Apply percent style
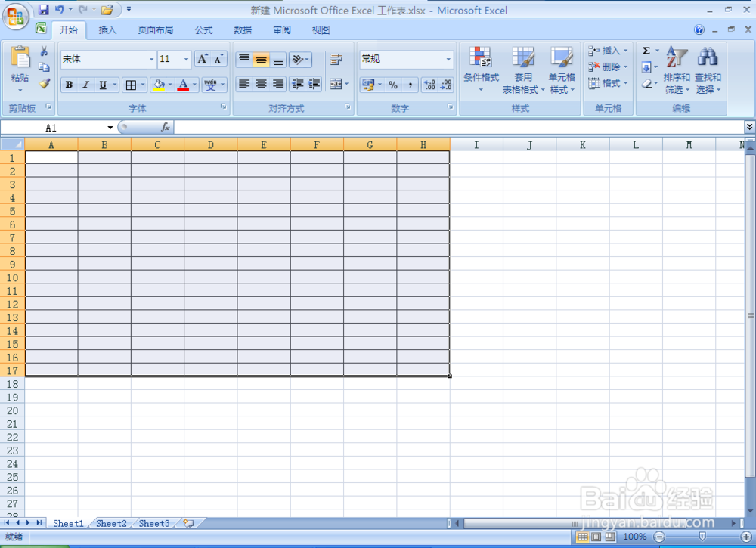This screenshot has height=548, width=756. [393, 85]
